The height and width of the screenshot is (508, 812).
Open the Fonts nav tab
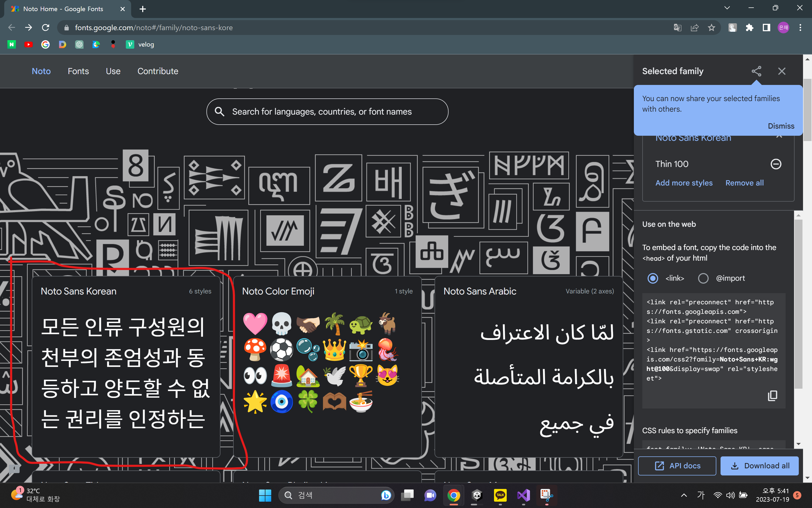point(78,71)
